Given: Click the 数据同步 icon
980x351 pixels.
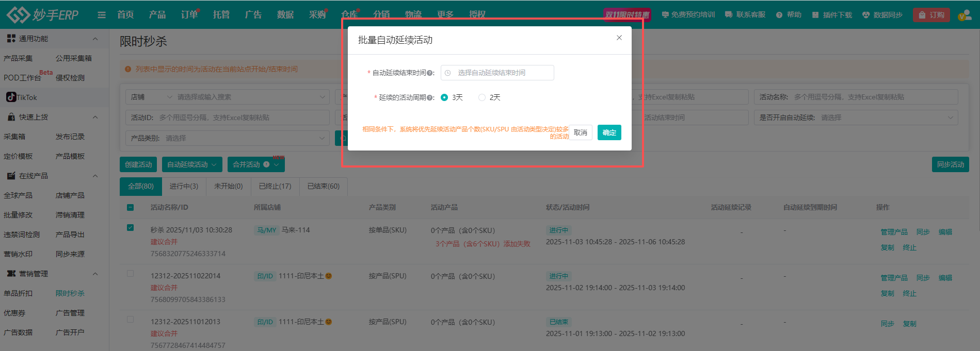Looking at the screenshot, I should tap(866, 15).
